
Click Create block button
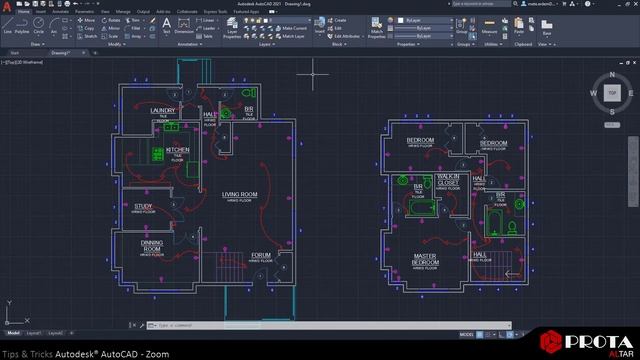tap(337, 20)
